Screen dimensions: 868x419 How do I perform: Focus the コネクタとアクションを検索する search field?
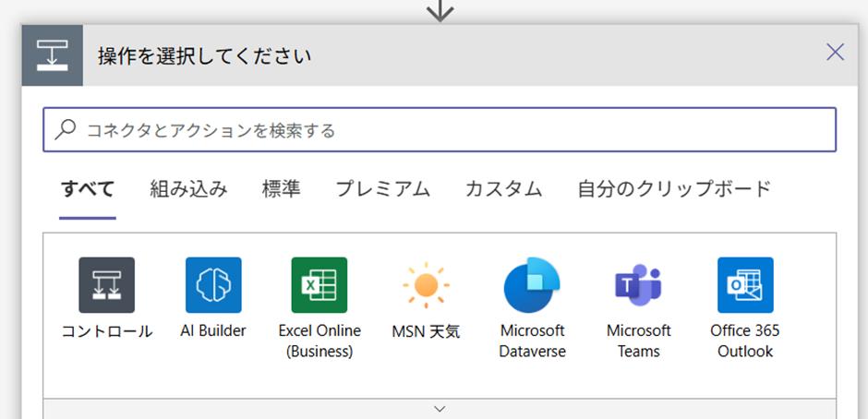(440, 130)
